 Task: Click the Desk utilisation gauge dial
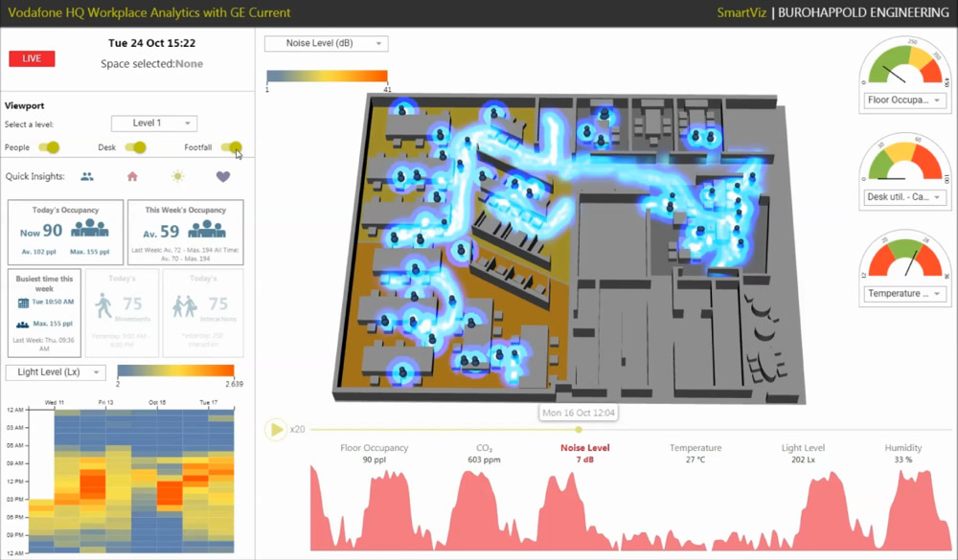(905, 161)
